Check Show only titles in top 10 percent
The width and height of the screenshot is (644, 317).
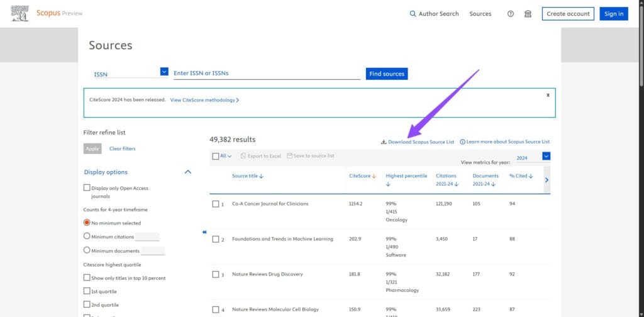87,277
